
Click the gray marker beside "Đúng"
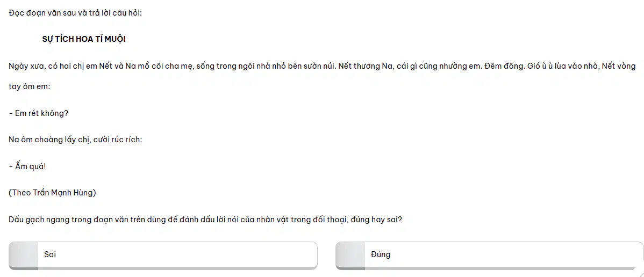pyautogui.click(x=350, y=255)
